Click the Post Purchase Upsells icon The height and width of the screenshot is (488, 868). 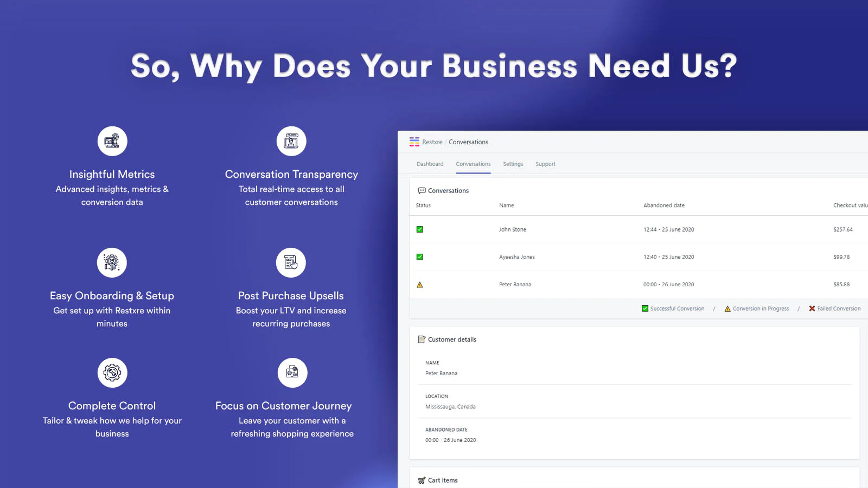291,262
